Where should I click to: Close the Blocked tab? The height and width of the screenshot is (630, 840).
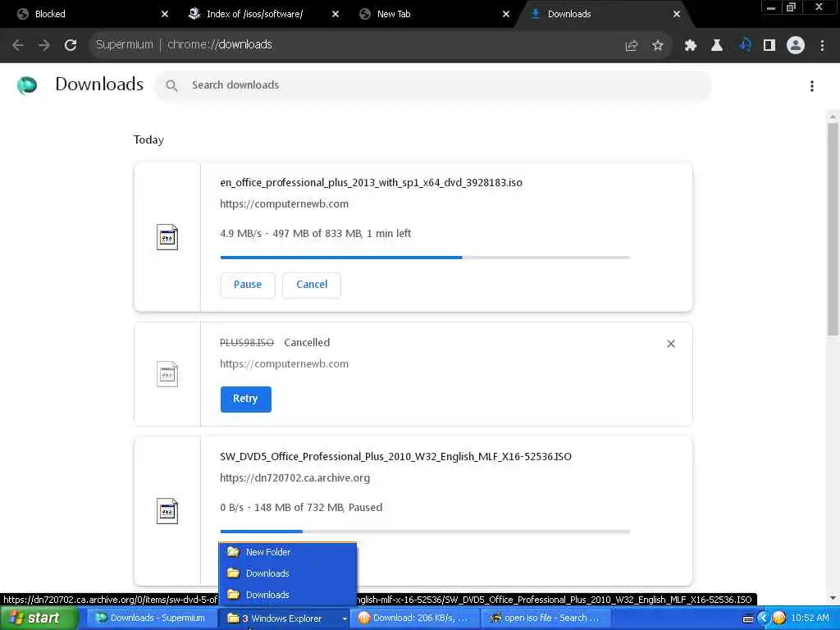click(165, 14)
